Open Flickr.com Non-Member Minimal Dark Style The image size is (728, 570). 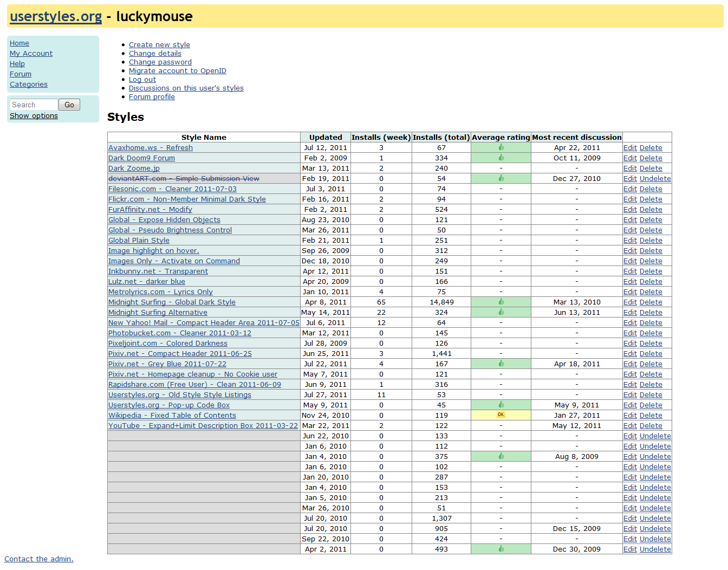click(187, 199)
